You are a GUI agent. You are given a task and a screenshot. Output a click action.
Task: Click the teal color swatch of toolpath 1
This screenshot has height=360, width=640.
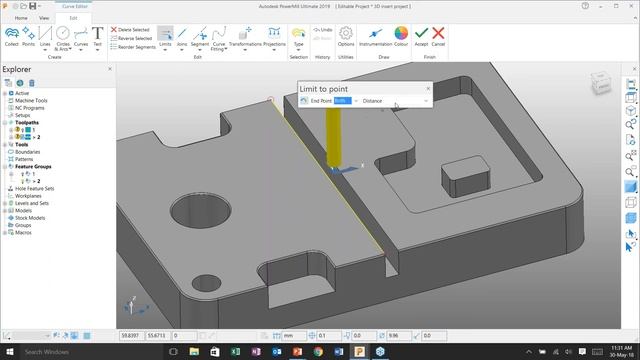tap(28, 130)
